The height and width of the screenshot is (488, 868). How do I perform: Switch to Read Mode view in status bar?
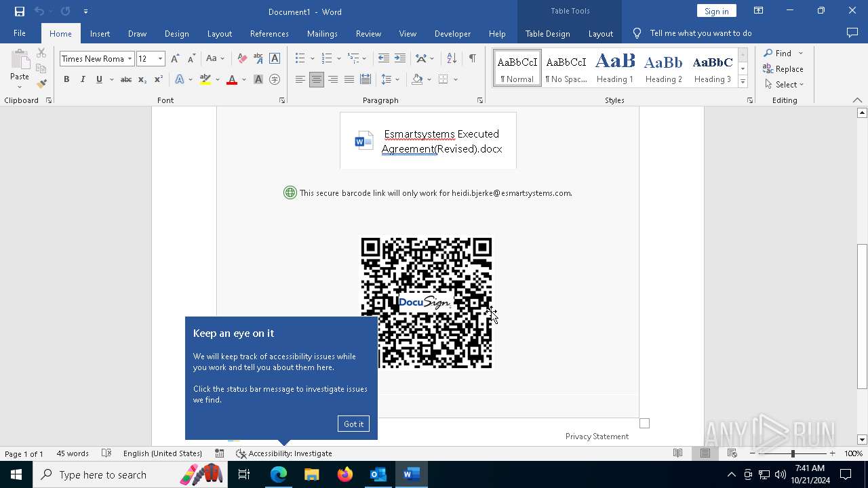[x=677, y=453]
